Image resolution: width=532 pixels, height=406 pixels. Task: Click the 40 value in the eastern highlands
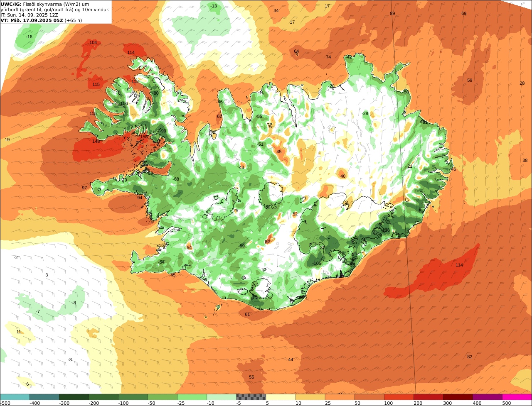(343, 176)
